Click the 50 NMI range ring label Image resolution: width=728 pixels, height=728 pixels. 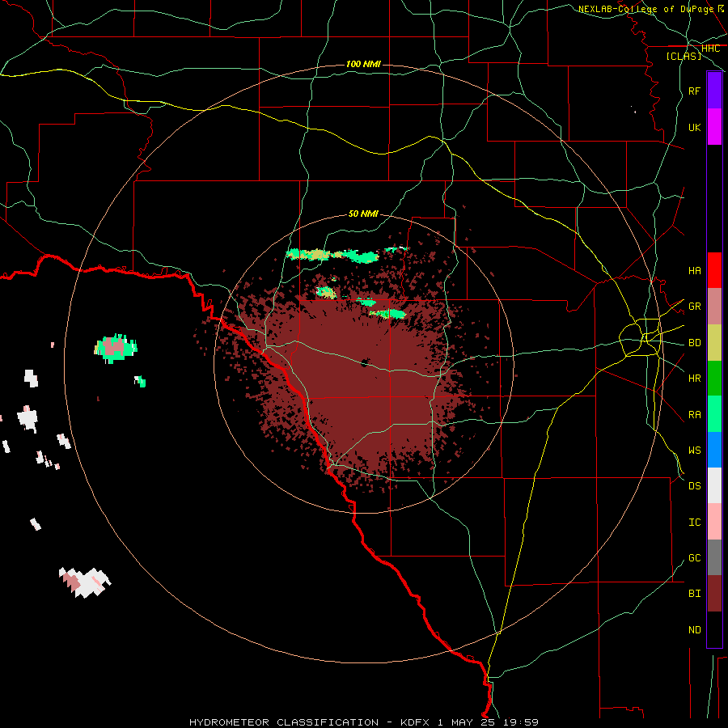(363, 214)
